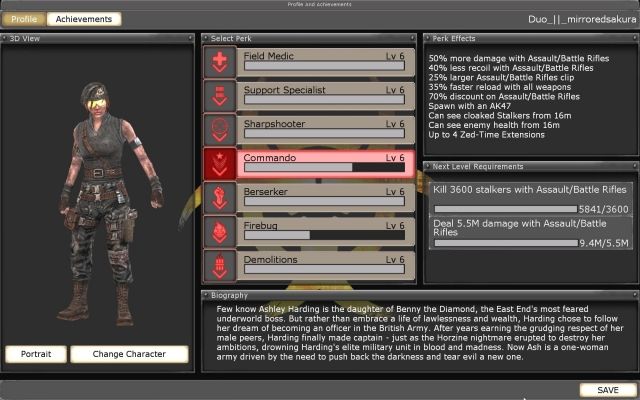Click the 5.5M damage requirement progress bar

[x=506, y=243]
